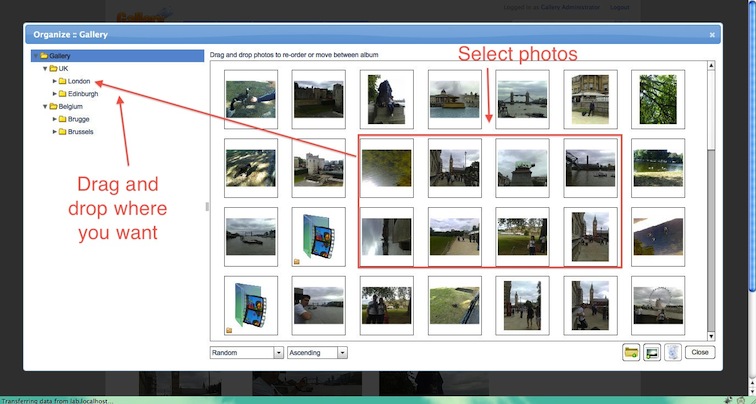Click the UK folder icon
The width and height of the screenshot is (756, 404).
tap(54, 68)
